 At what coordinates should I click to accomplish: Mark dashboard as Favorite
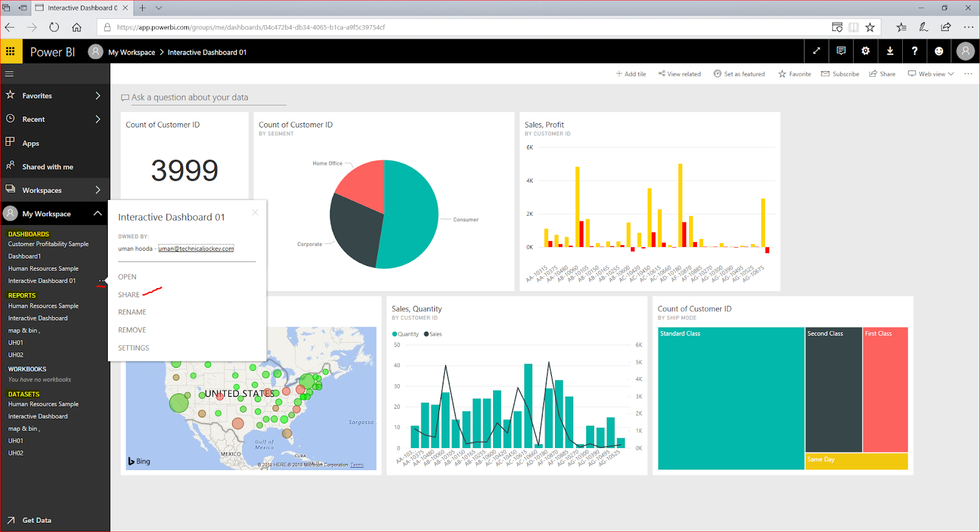(794, 74)
